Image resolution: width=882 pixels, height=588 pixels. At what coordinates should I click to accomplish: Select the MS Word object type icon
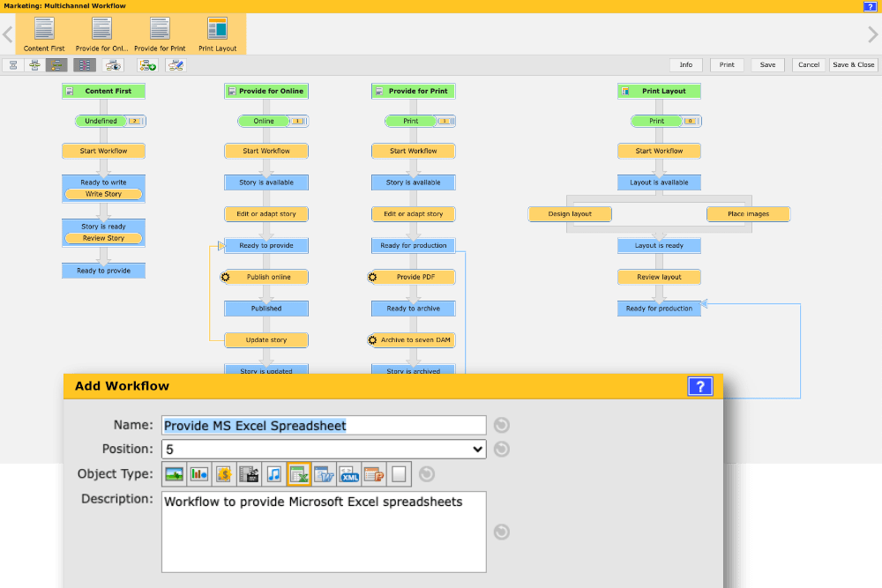coord(324,473)
